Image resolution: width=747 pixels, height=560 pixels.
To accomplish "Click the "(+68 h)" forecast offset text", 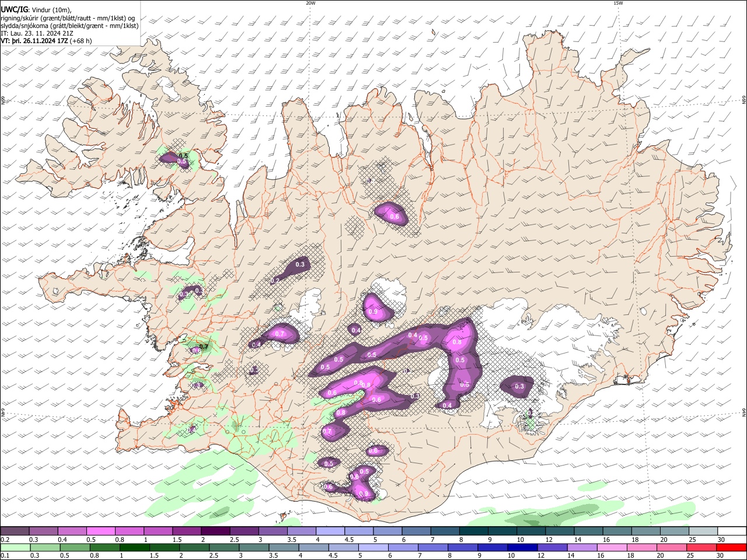I will [x=81, y=41].
